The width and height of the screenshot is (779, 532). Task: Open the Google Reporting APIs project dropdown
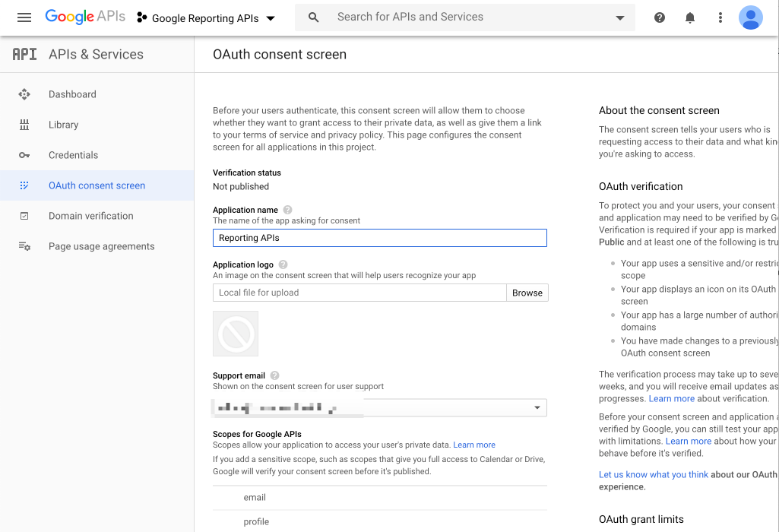click(213, 18)
